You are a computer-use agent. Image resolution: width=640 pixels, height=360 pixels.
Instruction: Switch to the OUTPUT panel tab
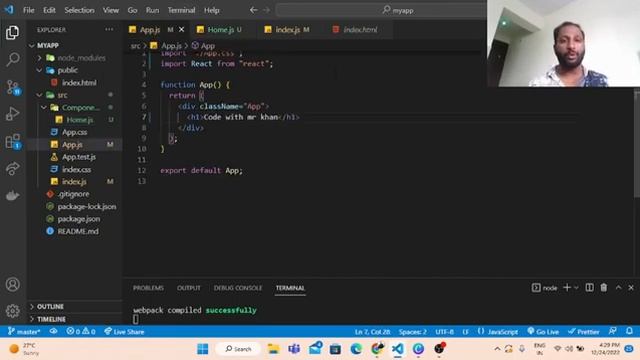click(x=189, y=288)
